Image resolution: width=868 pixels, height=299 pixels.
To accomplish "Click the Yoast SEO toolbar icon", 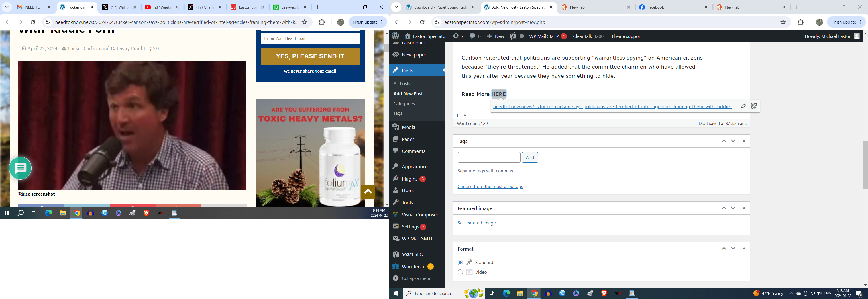I will tap(513, 36).
